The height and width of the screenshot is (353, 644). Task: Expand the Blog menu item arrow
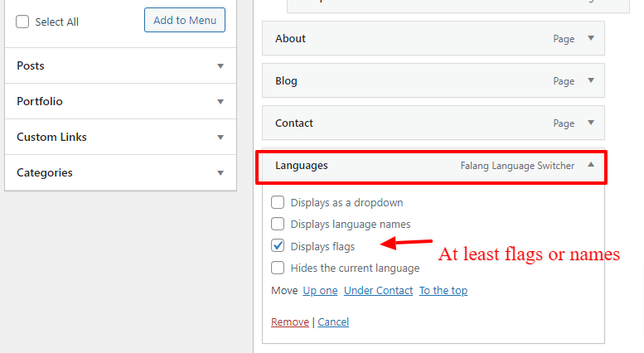click(x=591, y=80)
